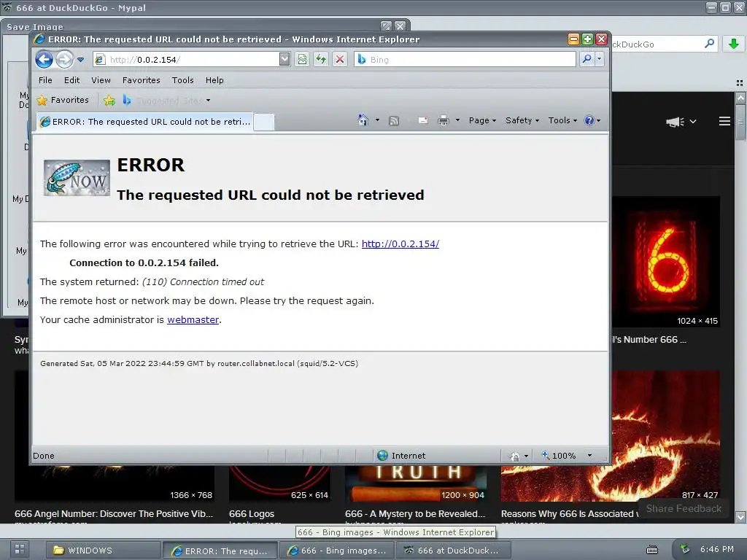
Task: Click the 100% zoom level button
Action: (558, 456)
